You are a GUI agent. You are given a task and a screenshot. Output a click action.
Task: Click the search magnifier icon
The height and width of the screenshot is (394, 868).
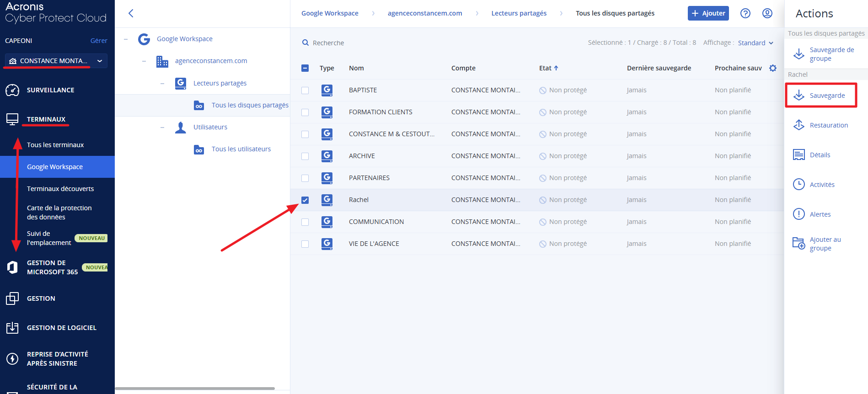(305, 43)
